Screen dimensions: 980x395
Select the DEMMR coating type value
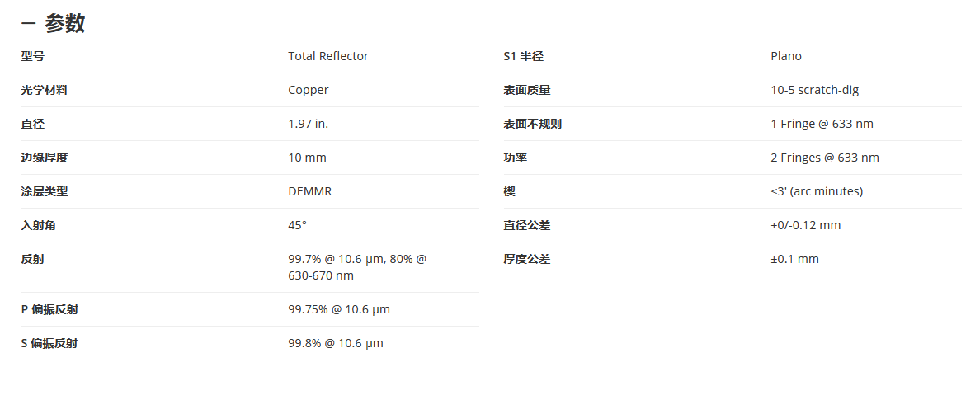click(x=309, y=191)
